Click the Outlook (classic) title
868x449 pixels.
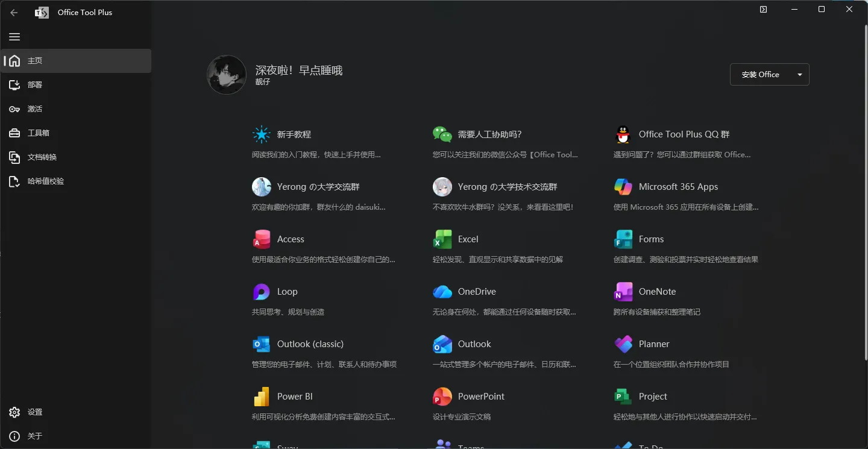click(x=310, y=344)
